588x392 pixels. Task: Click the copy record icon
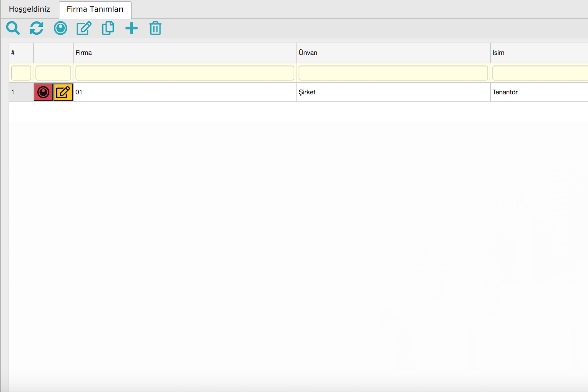pos(108,28)
